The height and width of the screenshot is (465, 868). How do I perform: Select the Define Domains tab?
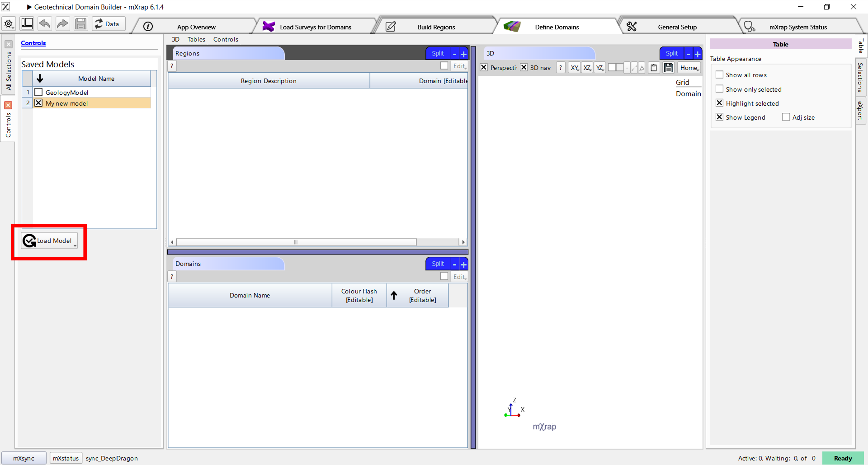(556, 27)
